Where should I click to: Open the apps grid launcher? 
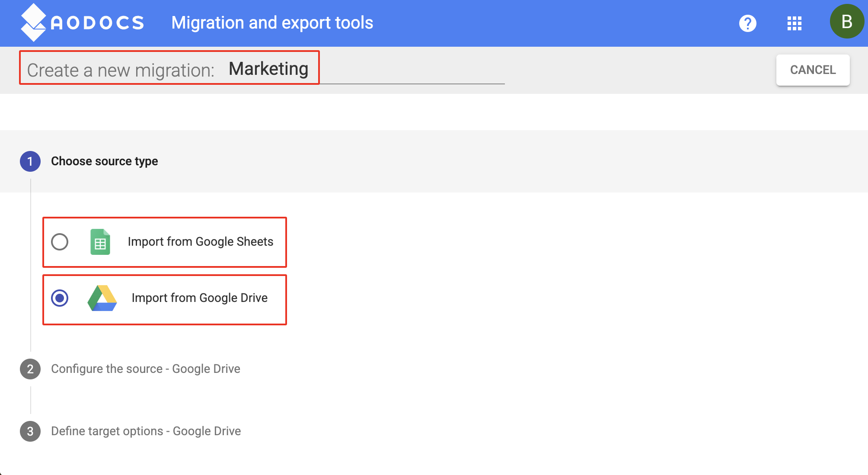(795, 23)
